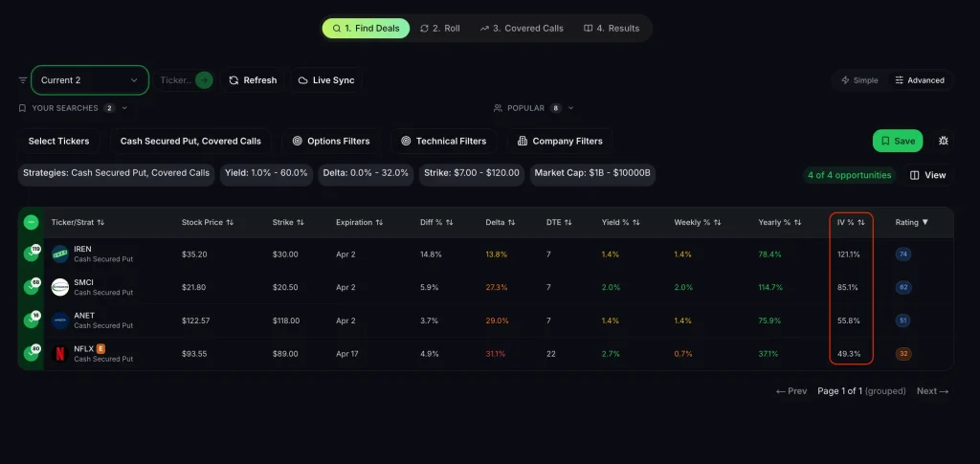Switch to Advanced mode toggle
Screen dimensions: 980x464
pyautogui.click(x=919, y=80)
